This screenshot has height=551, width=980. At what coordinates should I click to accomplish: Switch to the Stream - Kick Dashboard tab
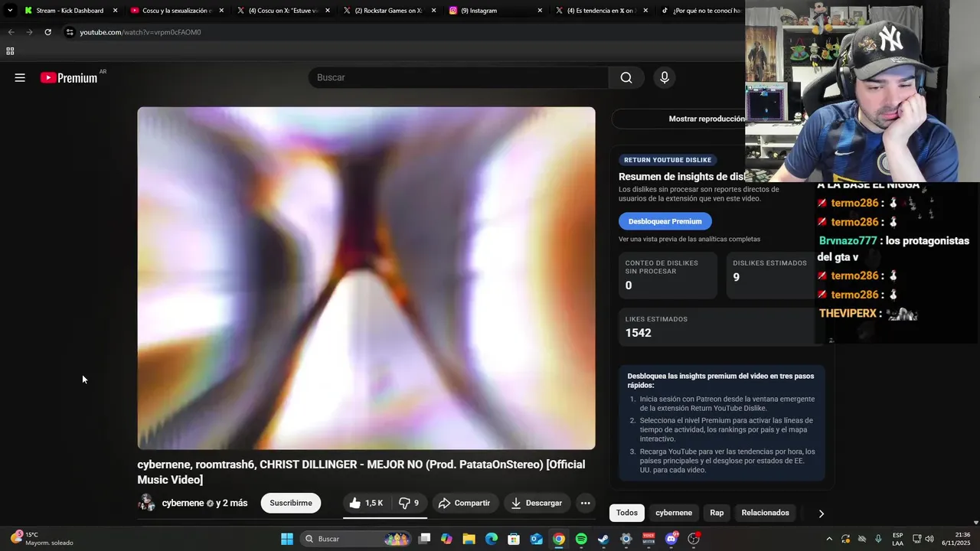point(71,11)
